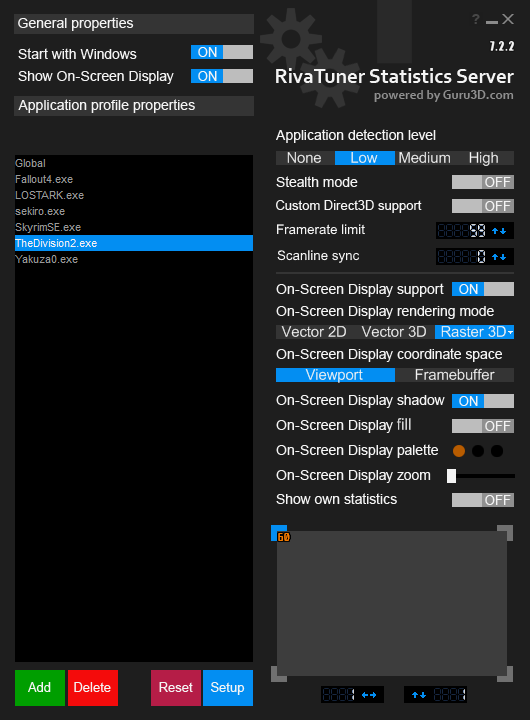Open the blue Setup button
Viewport: 530px width, 720px height.
tap(228, 687)
